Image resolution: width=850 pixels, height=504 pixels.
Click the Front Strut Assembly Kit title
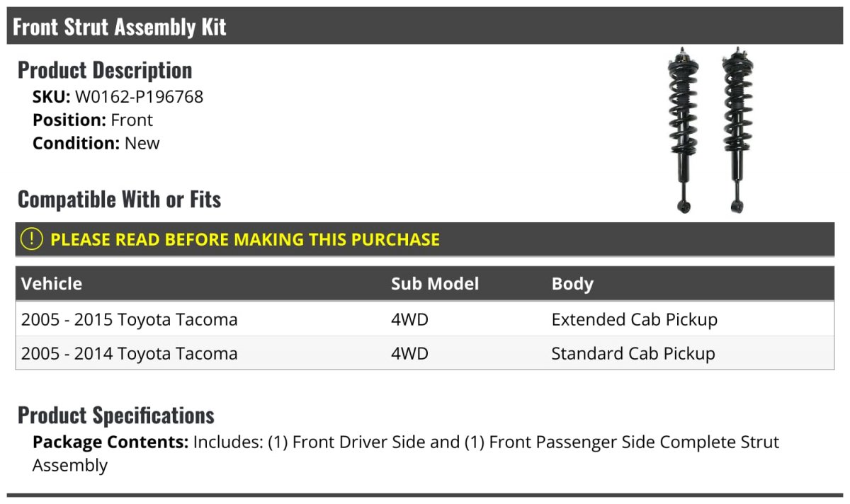coord(120,27)
